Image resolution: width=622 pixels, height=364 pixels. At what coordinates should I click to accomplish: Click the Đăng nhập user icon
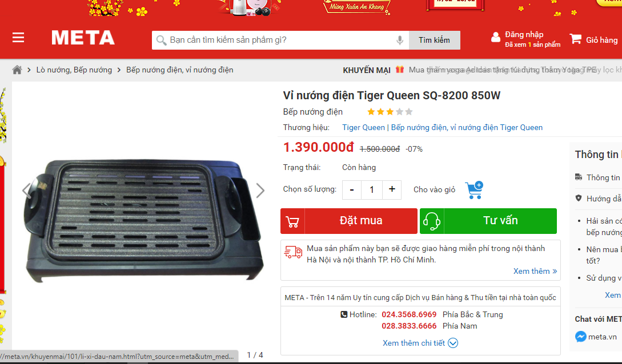tap(495, 37)
